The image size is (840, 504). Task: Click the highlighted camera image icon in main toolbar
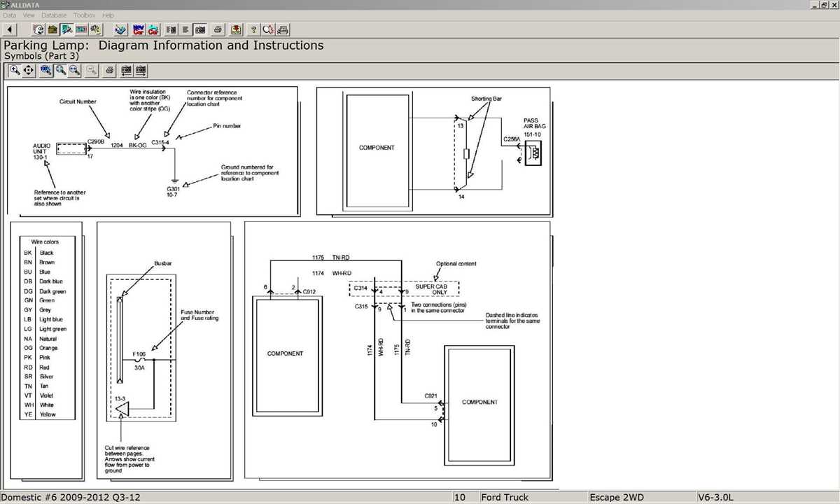pos(200,29)
